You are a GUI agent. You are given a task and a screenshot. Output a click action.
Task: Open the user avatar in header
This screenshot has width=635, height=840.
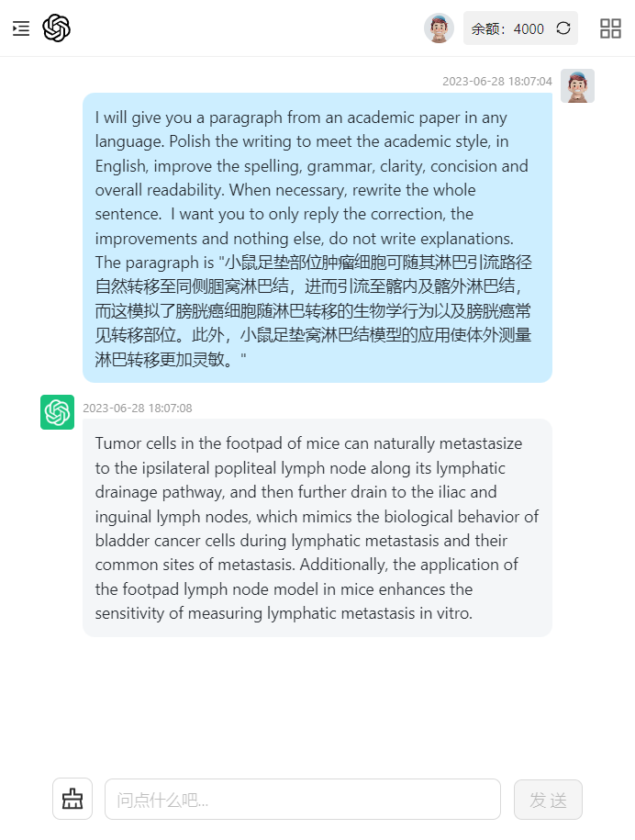coord(439,28)
